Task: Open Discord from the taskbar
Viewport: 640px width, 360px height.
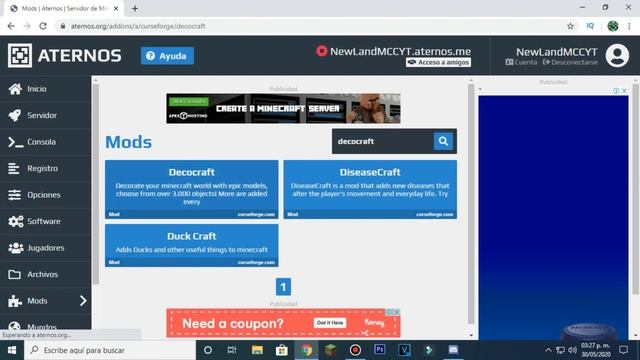Action: 453,350
